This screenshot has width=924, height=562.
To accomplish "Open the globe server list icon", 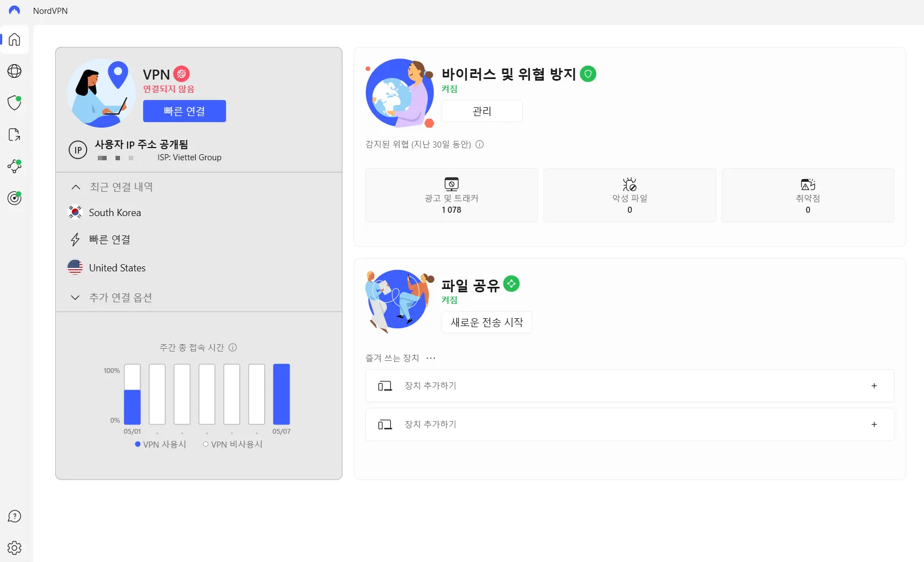I will (x=14, y=71).
